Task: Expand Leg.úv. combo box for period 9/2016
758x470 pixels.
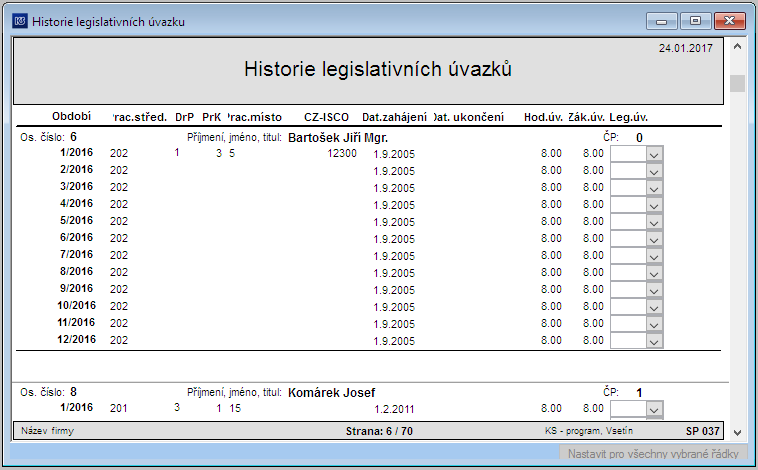Action: [x=654, y=290]
